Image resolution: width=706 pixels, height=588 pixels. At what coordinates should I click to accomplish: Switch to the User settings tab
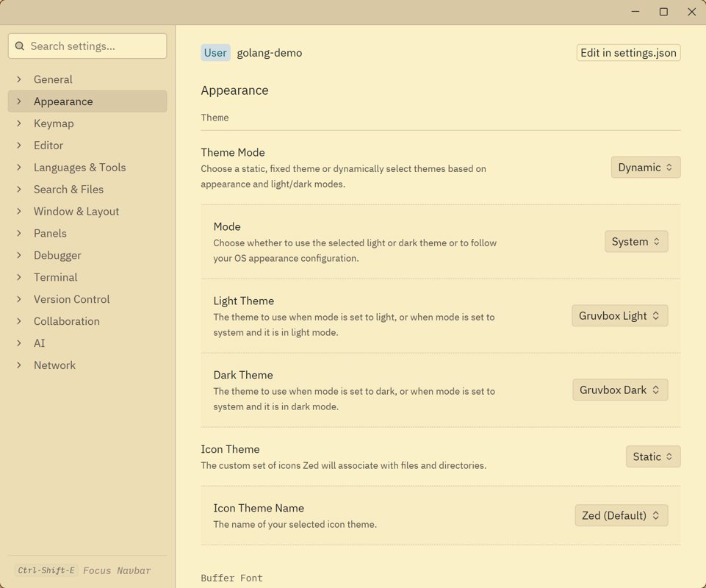coord(215,53)
